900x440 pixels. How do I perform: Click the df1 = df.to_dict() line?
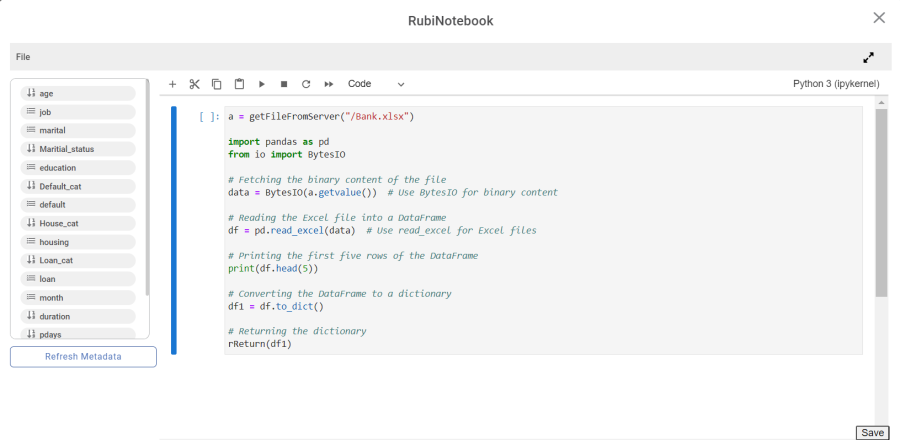click(x=276, y=306)
